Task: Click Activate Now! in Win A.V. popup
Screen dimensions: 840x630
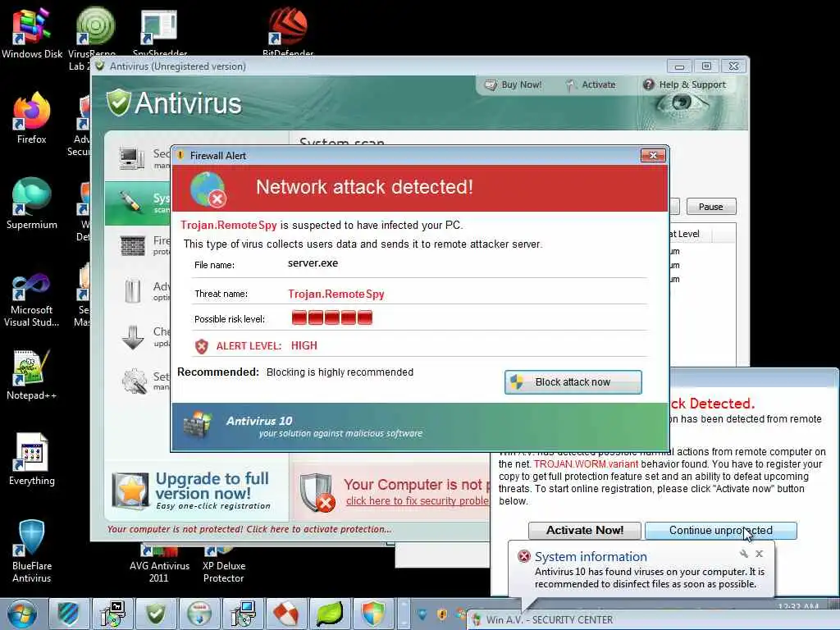Action: coord(584,531)
